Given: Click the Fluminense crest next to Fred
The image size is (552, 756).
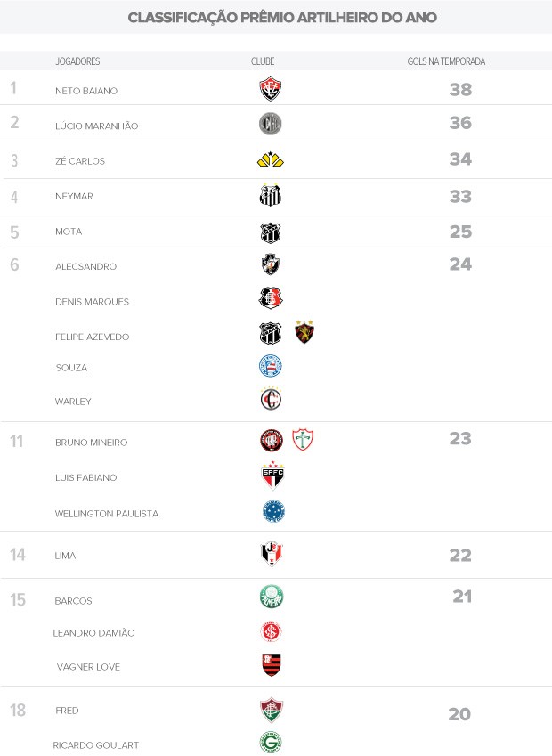Looking at the screenshot, I should point(271,710).
